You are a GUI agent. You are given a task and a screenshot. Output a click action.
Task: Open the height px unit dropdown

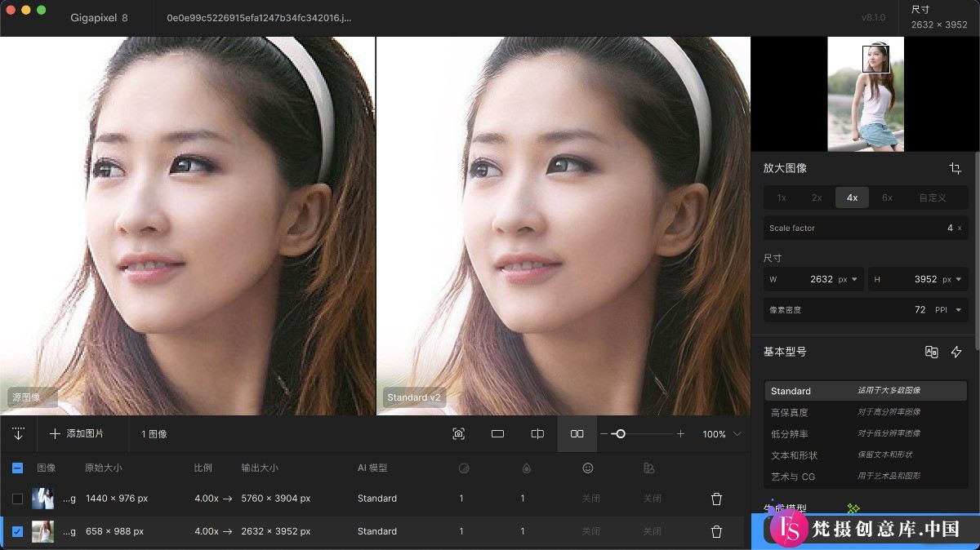point(953,279)
